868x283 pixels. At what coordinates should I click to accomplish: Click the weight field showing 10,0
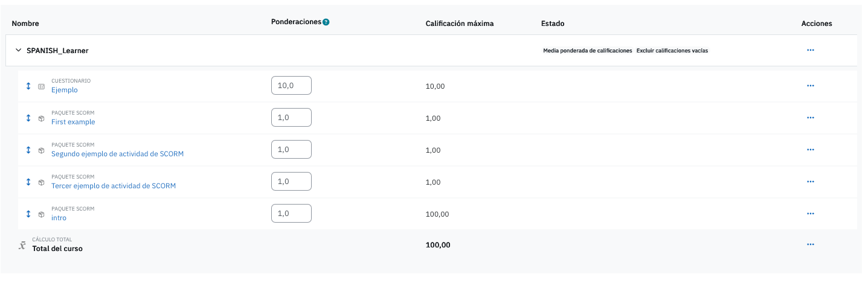292,86
